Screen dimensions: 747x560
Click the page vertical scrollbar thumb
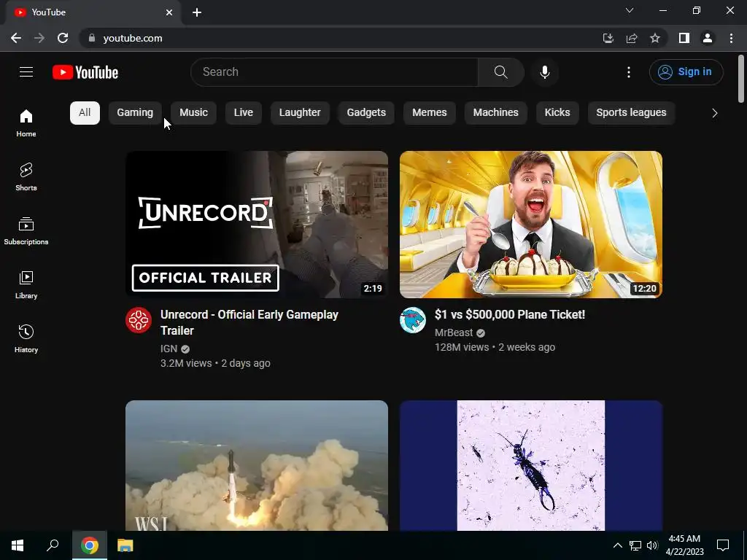coord(741,79)
